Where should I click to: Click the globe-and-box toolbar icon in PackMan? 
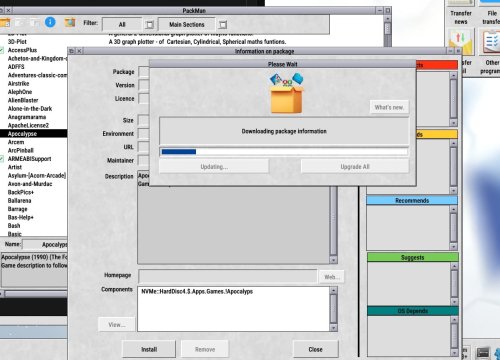click(70, 23)
